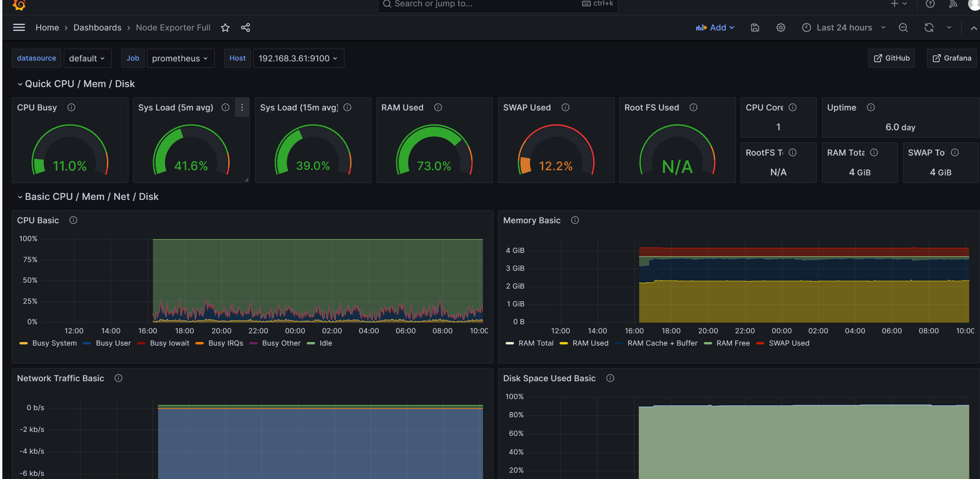Open dashboard settings gear
Image resolution: width=980 pixels, height=479 pixels.
tap(781, 27)
